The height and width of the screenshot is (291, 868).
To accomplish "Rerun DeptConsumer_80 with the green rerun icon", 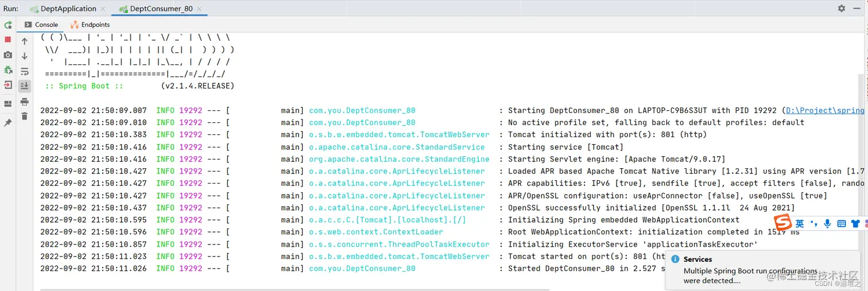I will (x=8, y=25).
